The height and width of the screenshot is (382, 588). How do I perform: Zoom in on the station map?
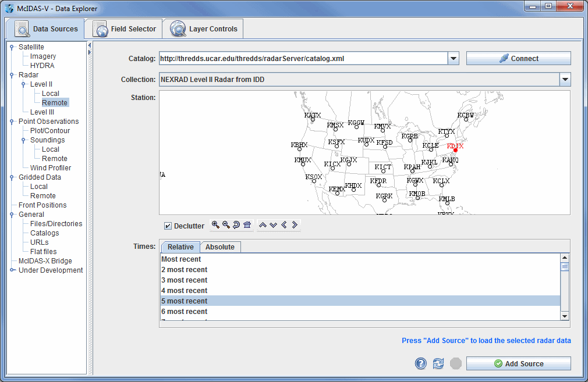(x=215, y=224)
